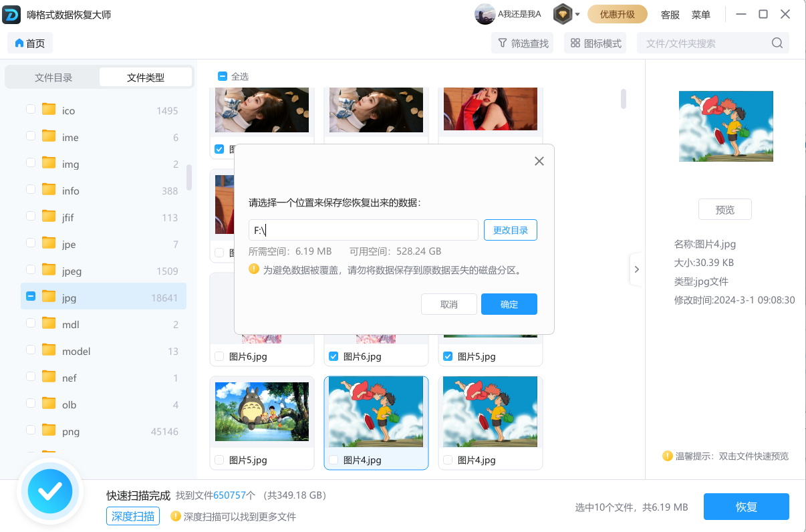Viewport: 806px width, 532px height.
Task: Collapse the right preview panel arrow
Action: pos(636,269)
